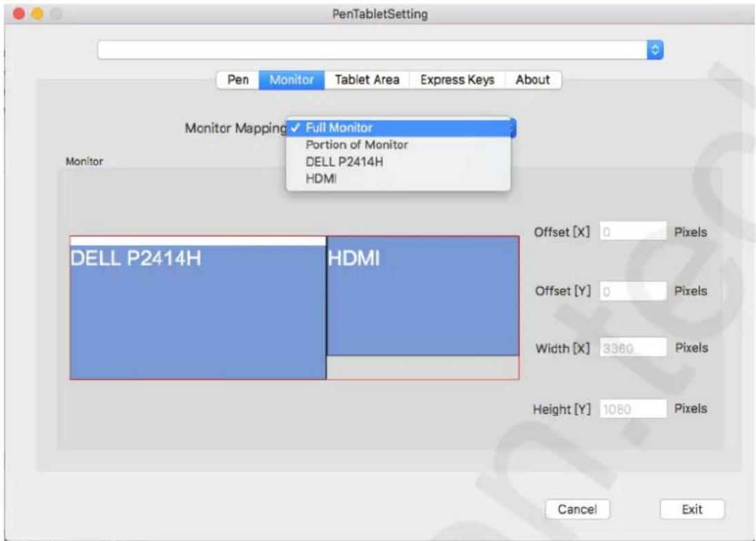Screen dimensions: 756x541
Task: Select the Monitor tab
Action: tap(291, 79)
